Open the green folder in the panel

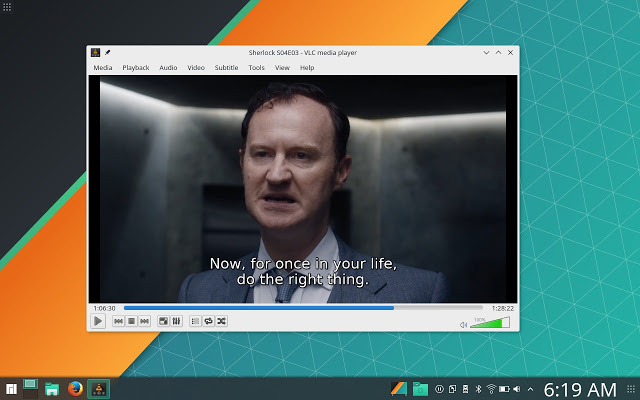420,389
